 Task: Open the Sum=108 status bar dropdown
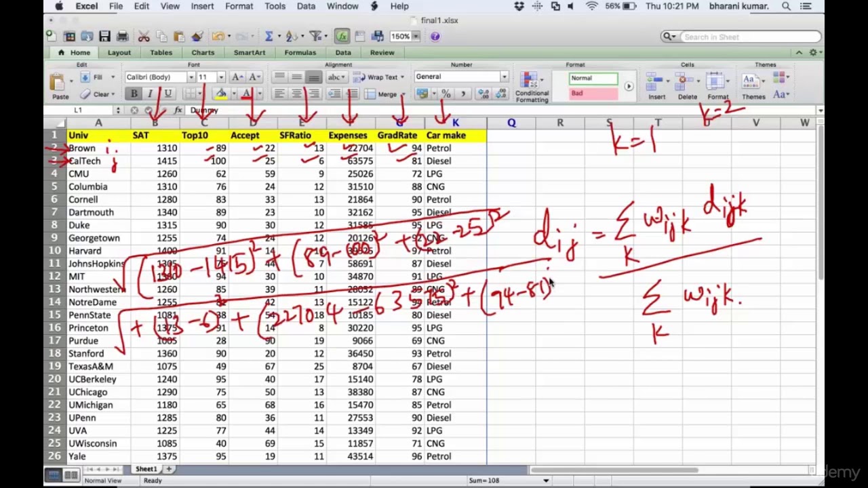click(x=545, y=481)
